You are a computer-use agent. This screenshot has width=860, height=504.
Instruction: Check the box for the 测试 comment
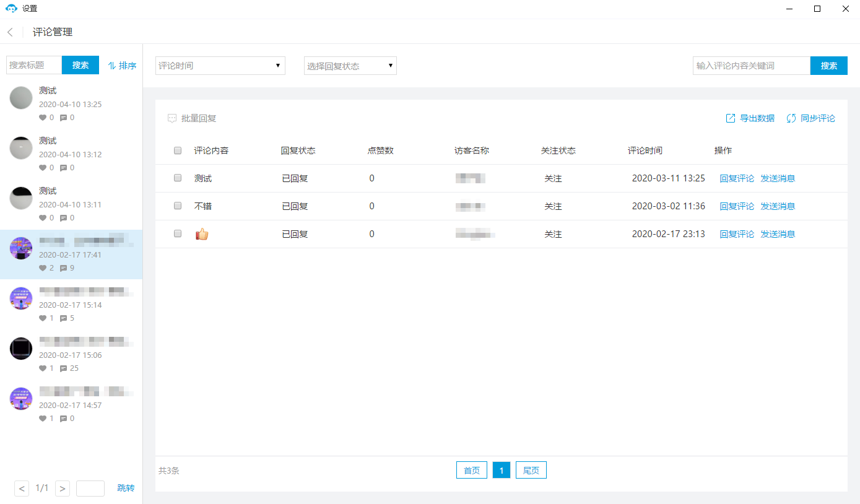(x=178, y=178)
